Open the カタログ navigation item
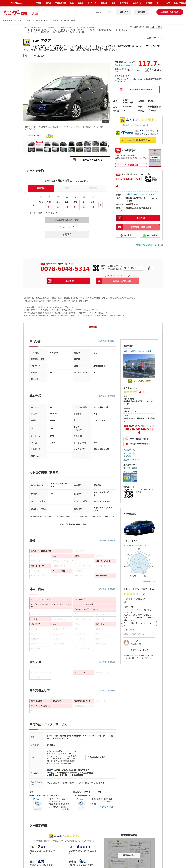Viewport: 186px width, 868px height. 149,3
